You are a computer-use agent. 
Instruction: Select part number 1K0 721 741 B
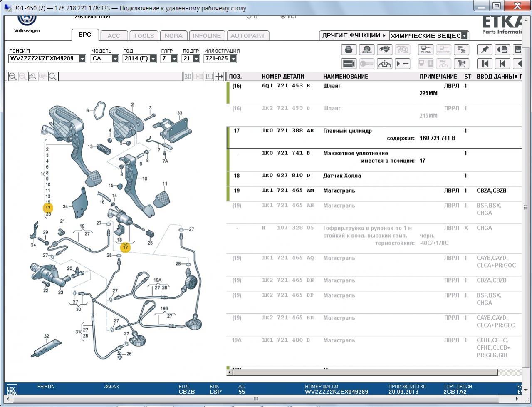tap(286, 153)
